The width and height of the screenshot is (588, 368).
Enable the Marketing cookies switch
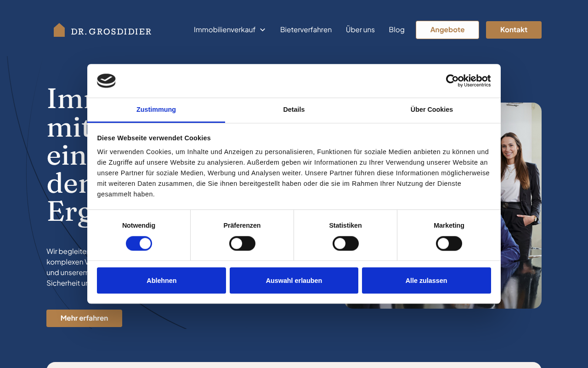click(449, 243)
